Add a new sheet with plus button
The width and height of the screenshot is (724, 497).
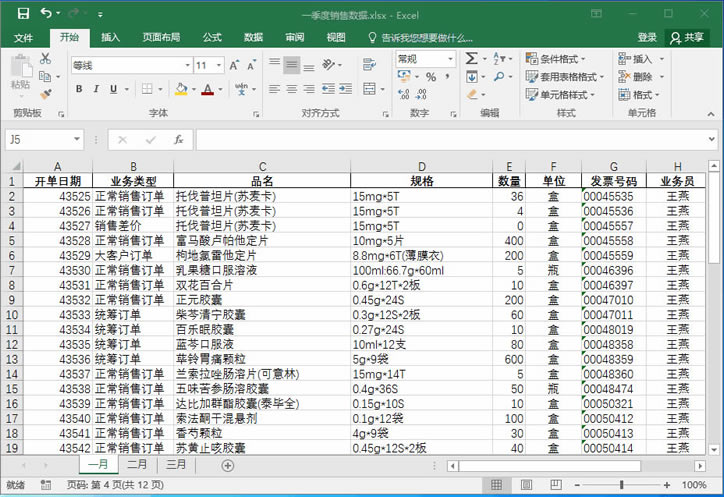coord(227,465)
